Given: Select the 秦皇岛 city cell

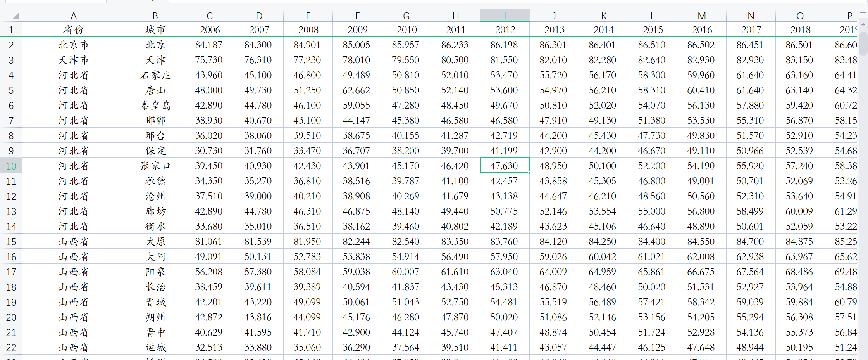Looking at the screenshot, I should click(x=155, y=106).
